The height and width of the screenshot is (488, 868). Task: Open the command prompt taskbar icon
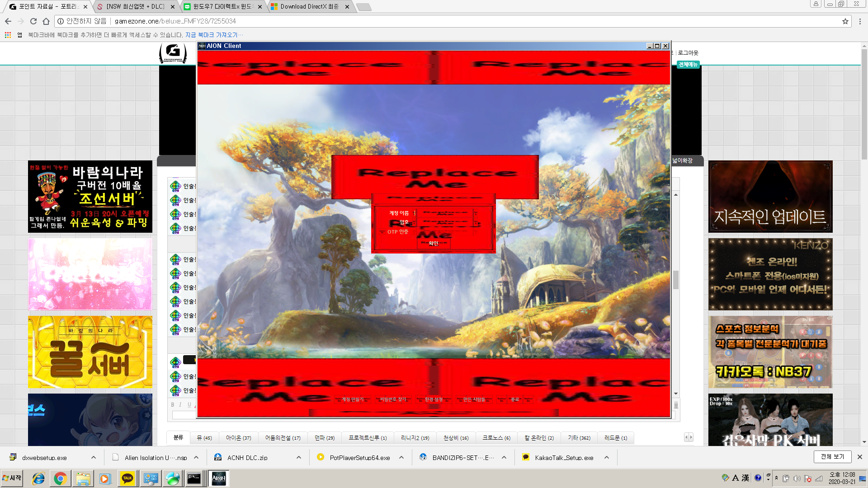point(194,478)
